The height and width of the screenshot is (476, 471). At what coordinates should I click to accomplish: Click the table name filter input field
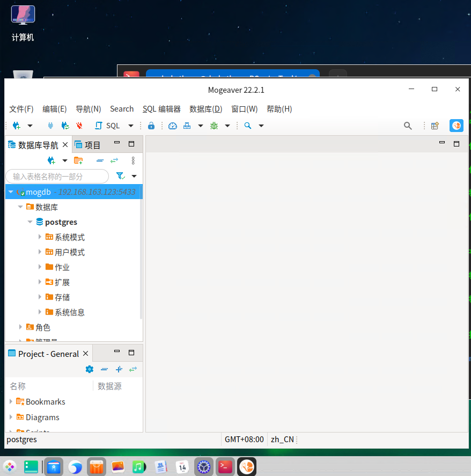coord(57,177)
